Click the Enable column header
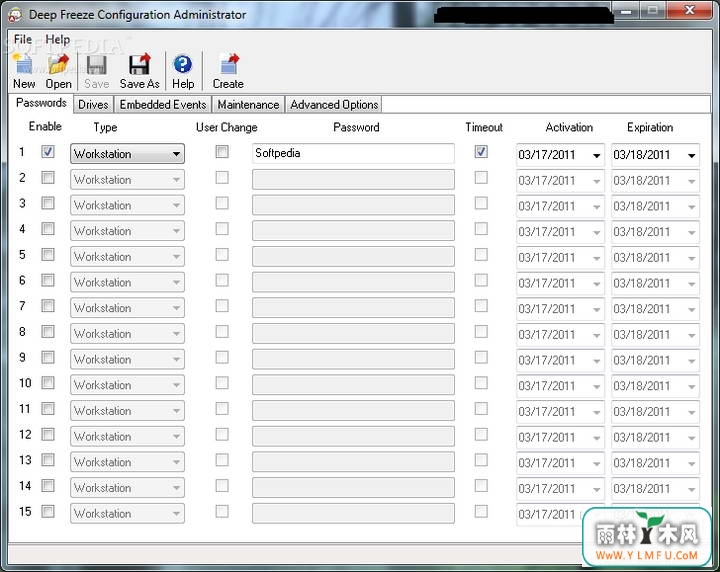This screenshot has height=572, width=720. [x=45, y=126]
